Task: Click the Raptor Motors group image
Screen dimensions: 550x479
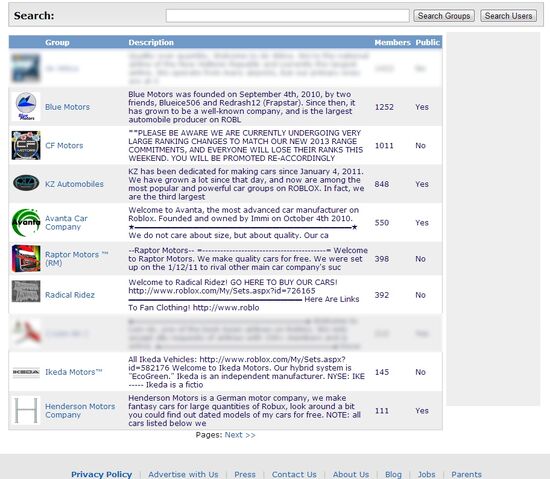Action: click(26, 259)
